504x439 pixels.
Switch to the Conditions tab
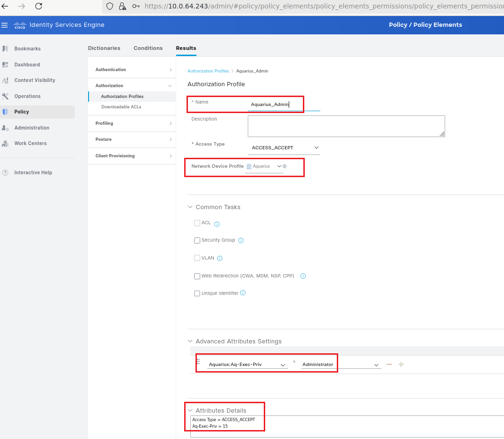148,48
